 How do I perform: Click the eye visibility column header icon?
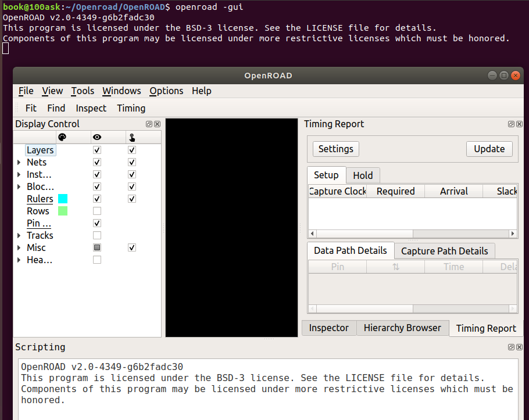coord(97,137)
